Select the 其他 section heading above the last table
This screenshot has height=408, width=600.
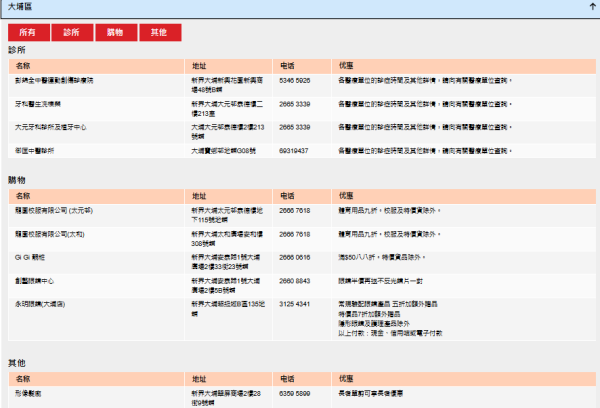click(x=17, y=363)
